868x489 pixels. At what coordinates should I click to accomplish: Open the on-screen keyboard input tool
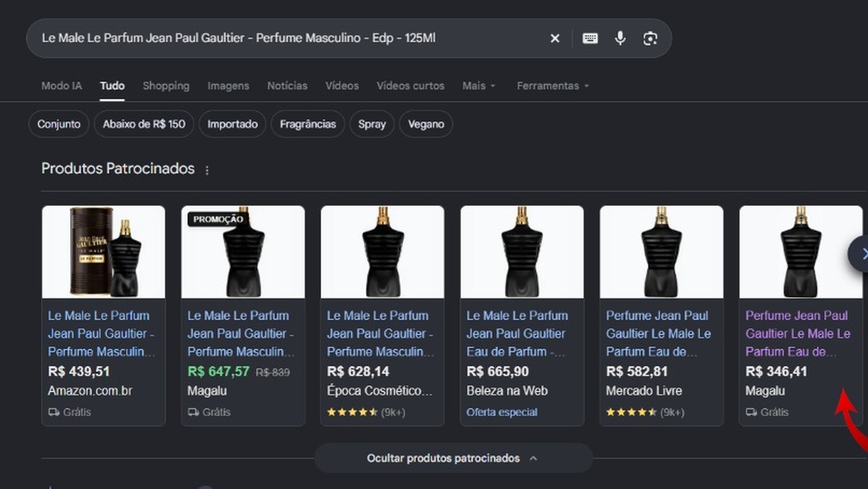point(590,38)
